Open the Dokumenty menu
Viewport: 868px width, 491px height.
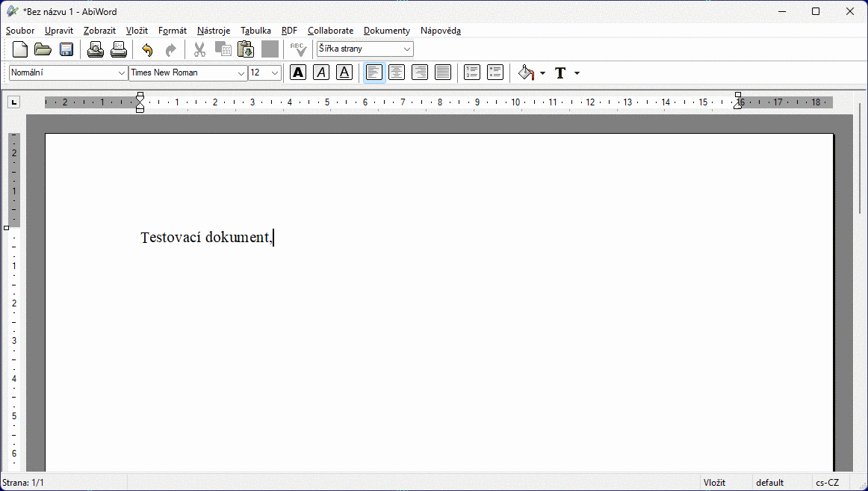pos(387,31)
